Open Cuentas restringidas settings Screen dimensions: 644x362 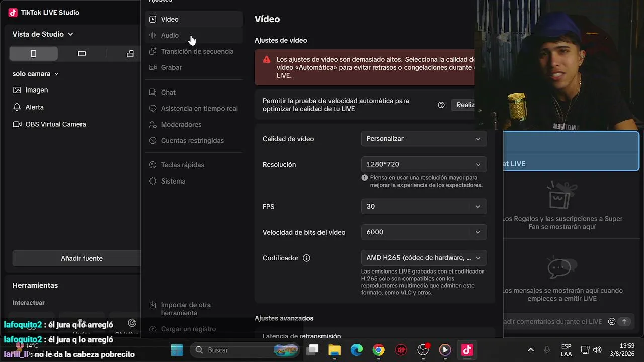[x=194, y=140]
